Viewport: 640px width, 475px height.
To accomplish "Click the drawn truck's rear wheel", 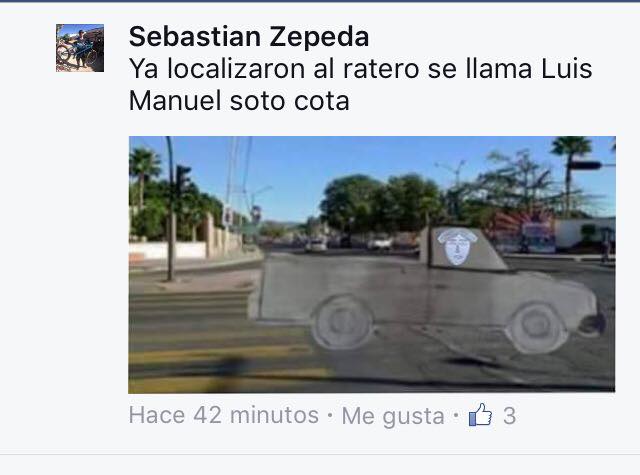I will [342, 322].
